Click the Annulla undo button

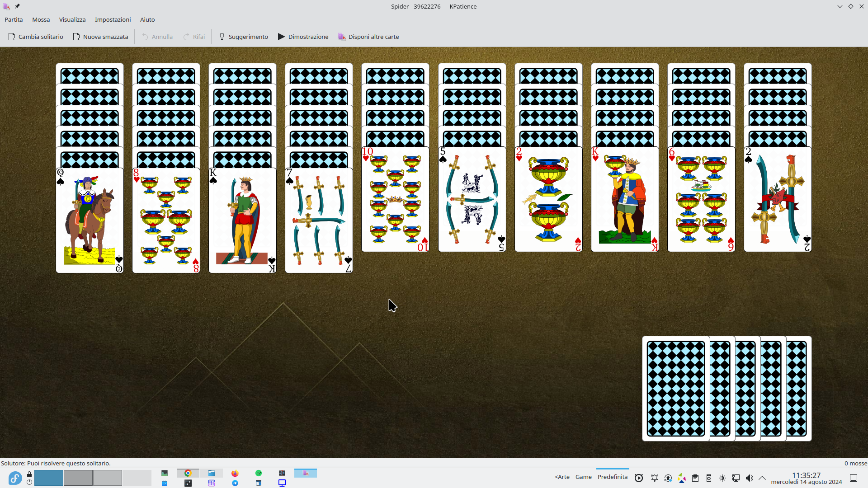157,37
